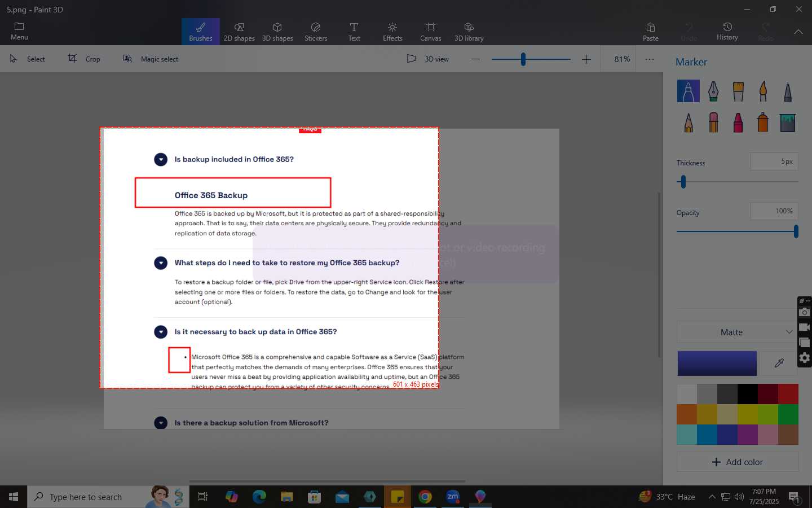Open the 2D shapes tab
812x508 pixels.
pyautogui.click(x=239, y=32)
